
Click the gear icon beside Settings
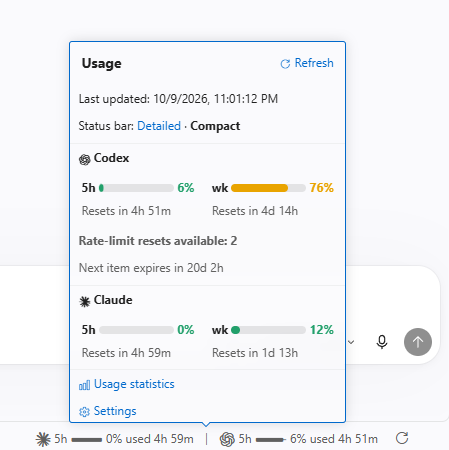pos(84,412)
